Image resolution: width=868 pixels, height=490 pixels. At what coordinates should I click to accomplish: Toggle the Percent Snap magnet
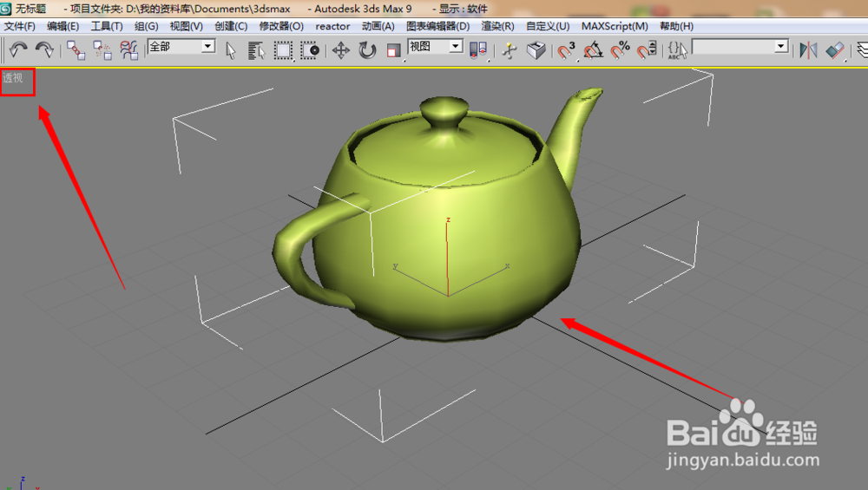pos(620,50)
